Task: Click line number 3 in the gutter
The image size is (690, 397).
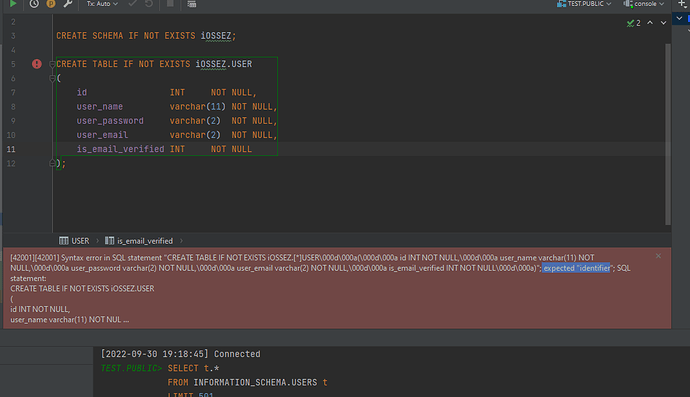Action: point(13,36)
